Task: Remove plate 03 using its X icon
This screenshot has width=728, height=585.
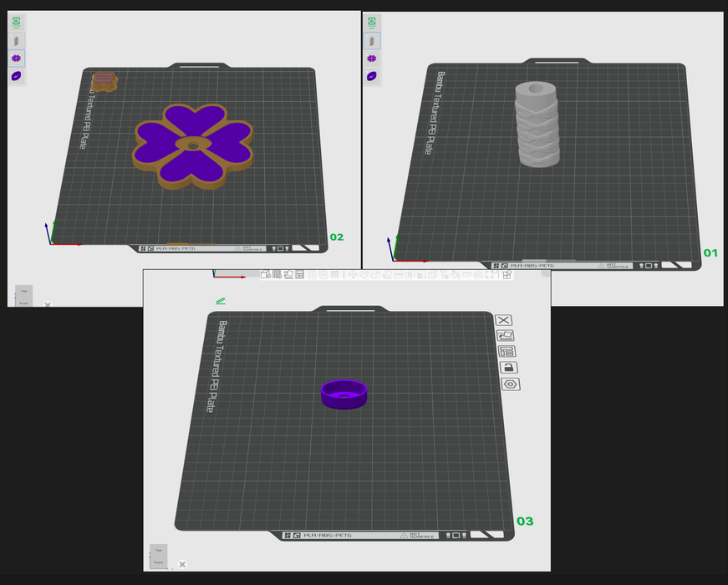Action: click(504, 320)
